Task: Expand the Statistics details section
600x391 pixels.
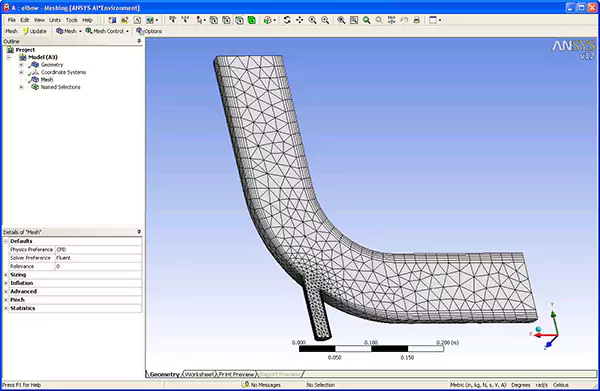Action: click(x=6, y=308)
